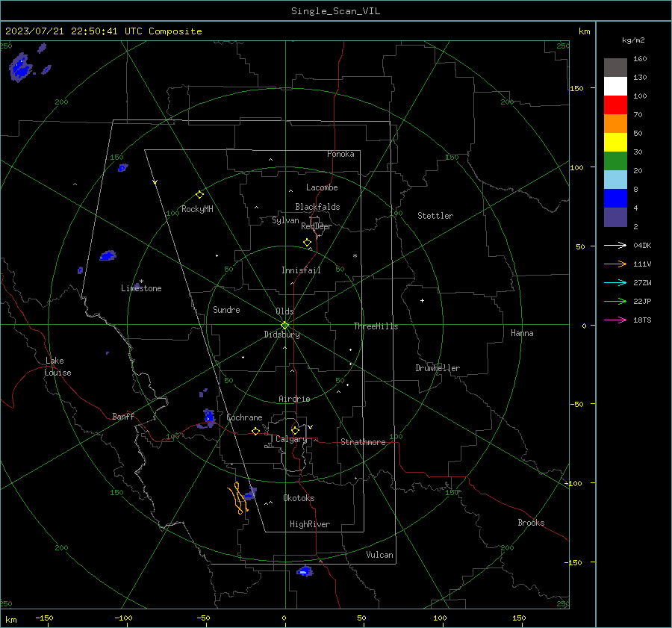Click the Single_Scan_VIL title text

click(x=335, y=11)
